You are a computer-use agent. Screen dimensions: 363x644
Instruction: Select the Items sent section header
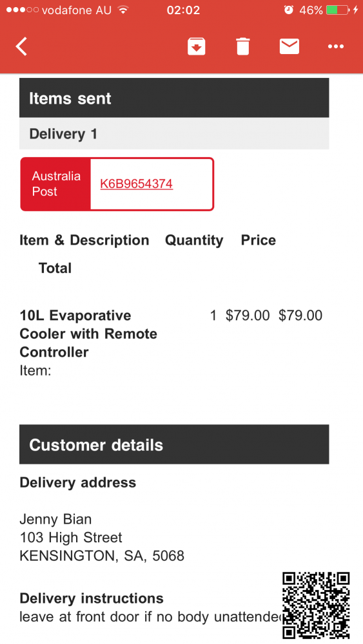coord(174,98)
